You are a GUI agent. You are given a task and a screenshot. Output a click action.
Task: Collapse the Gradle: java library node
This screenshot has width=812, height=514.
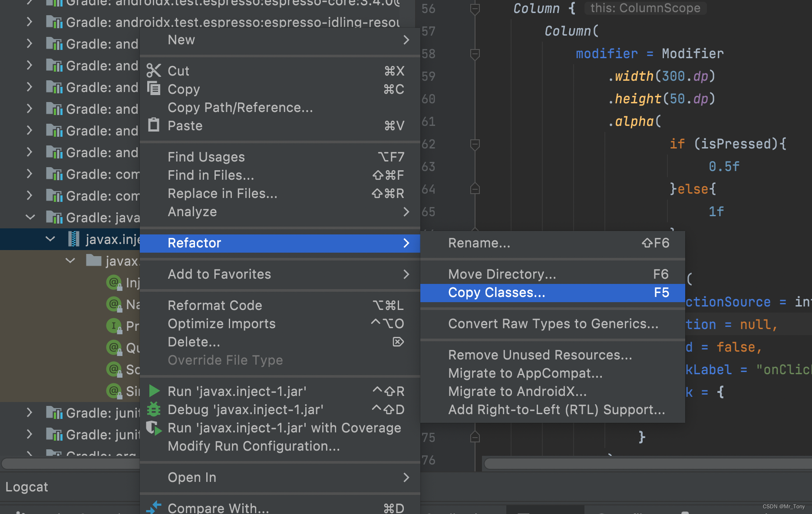click(30, 217)
